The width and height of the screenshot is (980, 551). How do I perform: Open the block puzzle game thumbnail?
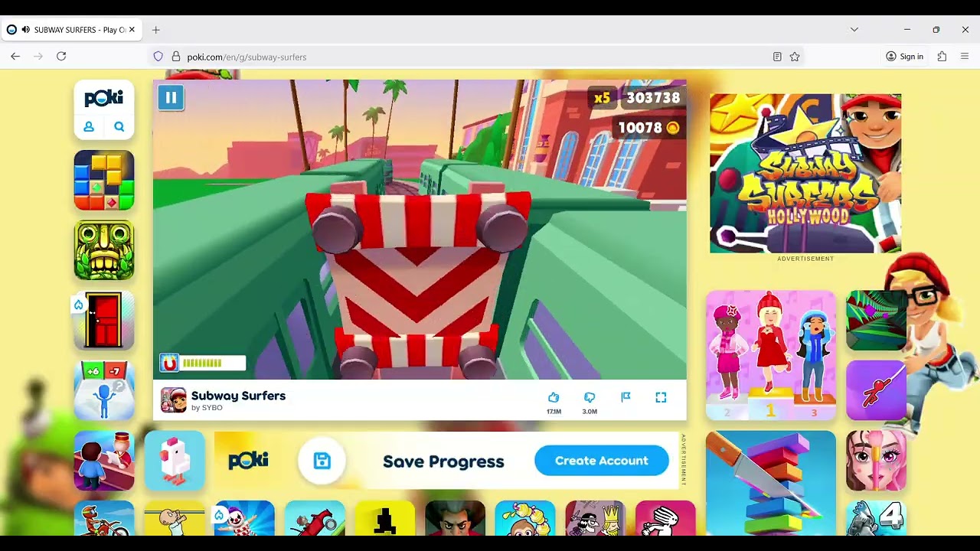tap(104, 181)
